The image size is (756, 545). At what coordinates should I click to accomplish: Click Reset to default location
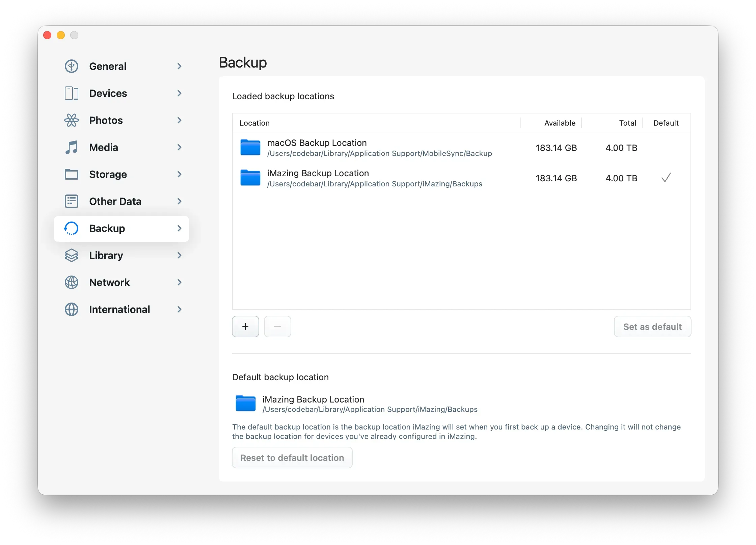(x=292, y=458)
